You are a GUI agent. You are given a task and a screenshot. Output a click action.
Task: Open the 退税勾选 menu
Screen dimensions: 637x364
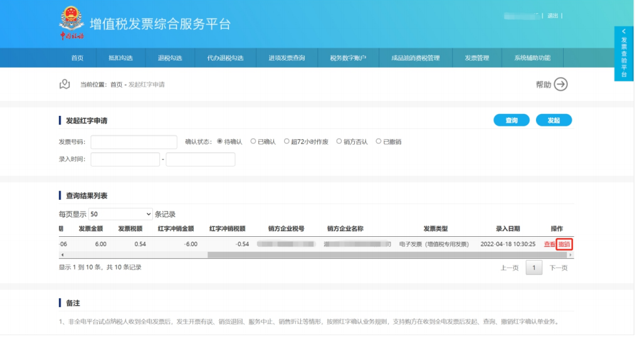coord(170,58)
